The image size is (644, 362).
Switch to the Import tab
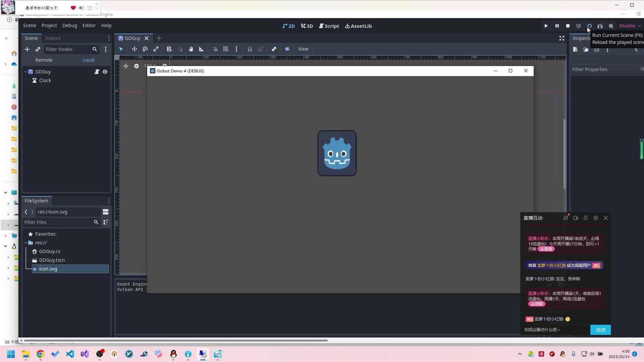[x=53, y=38]
